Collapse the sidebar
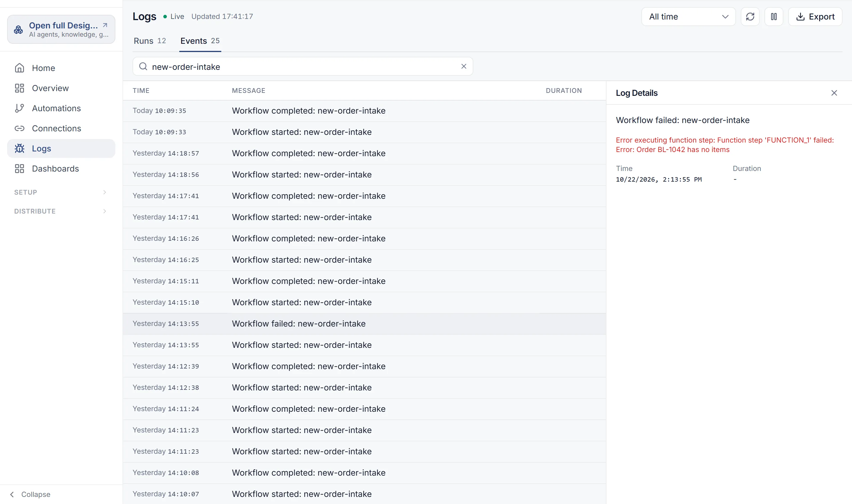This screenshot has width=852, height=504. (x=30, y=494)
